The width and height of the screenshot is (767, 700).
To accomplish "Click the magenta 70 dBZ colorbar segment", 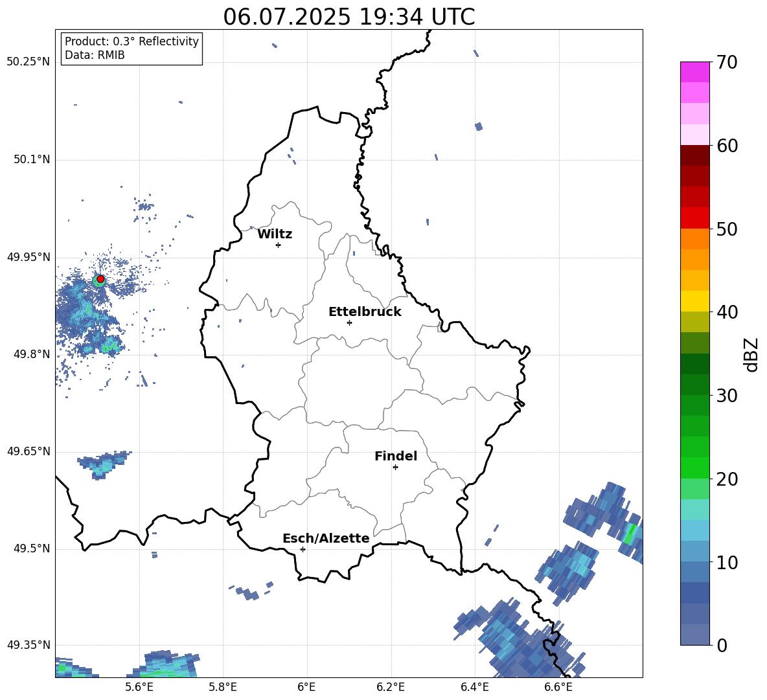I will point(694,72).
